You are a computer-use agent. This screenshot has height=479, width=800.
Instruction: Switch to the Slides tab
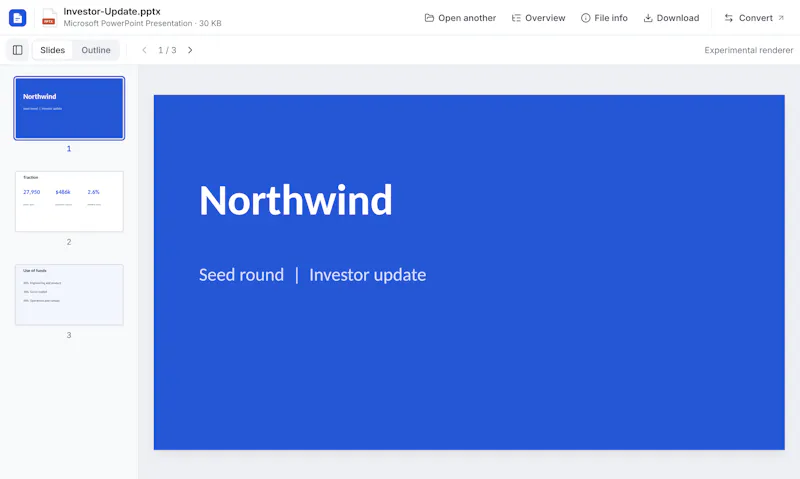tap(53, 50)
